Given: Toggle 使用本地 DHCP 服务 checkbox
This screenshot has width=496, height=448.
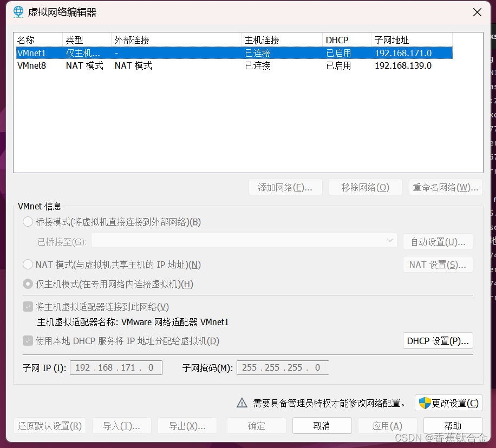Looking at the screenshot, I should (x=28, y=341).
